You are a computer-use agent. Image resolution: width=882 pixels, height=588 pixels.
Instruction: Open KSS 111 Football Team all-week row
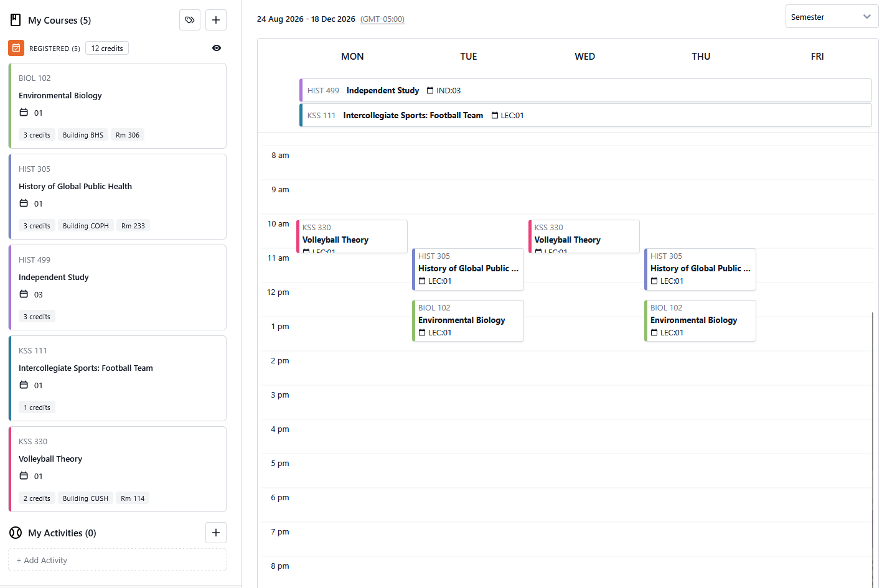tap(586, 115)
